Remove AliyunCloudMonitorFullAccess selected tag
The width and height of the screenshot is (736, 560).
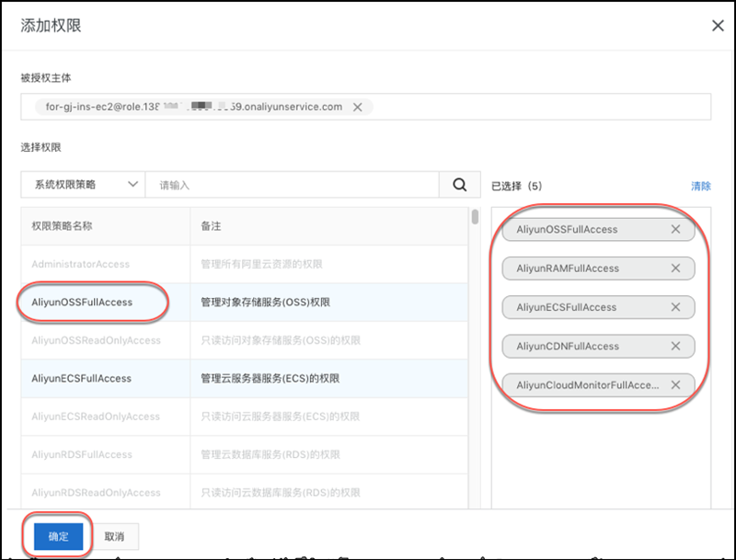[x=675, y=385]
